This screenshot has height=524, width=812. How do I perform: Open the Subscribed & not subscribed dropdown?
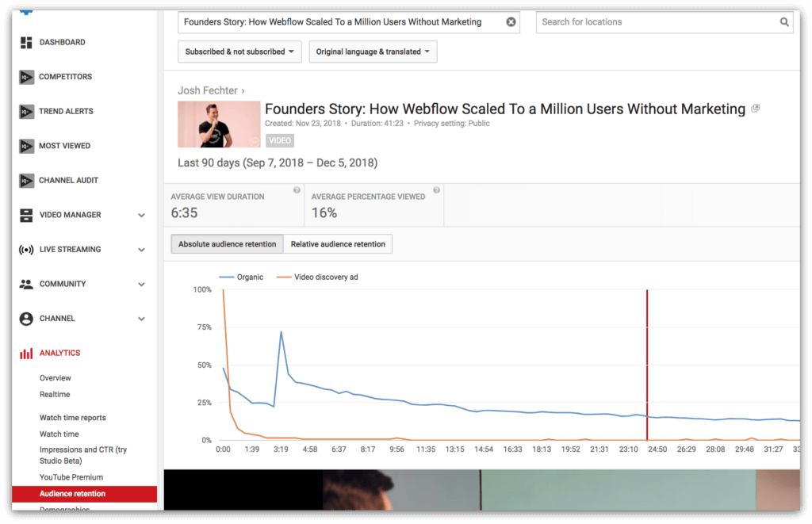coord(239,52)
